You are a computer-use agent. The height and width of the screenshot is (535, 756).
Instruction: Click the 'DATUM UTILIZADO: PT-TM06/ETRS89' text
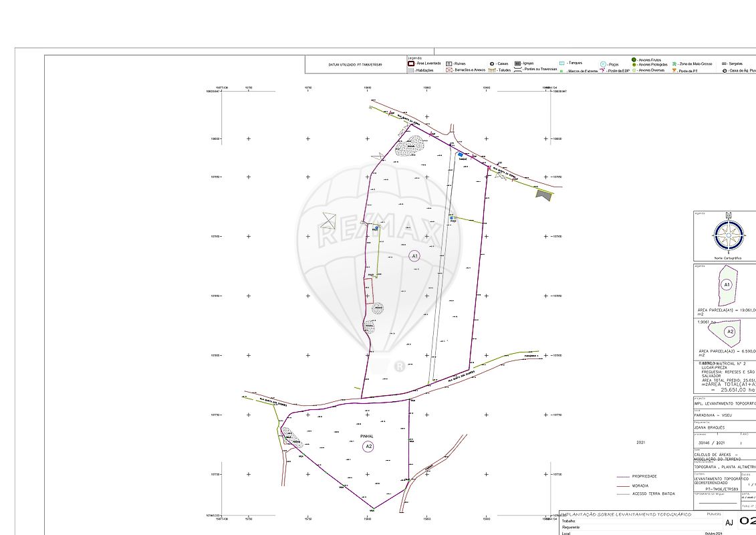tap(356, 65)
